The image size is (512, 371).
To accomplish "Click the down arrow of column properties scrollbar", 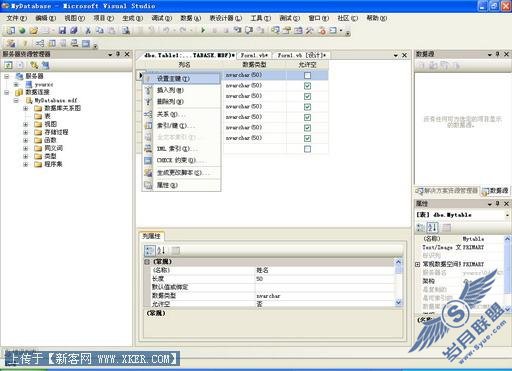I will click(x=398, y=302).
